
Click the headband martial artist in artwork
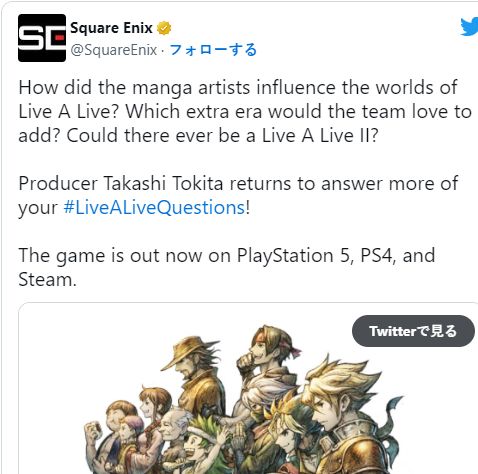[x=267, y=363]
